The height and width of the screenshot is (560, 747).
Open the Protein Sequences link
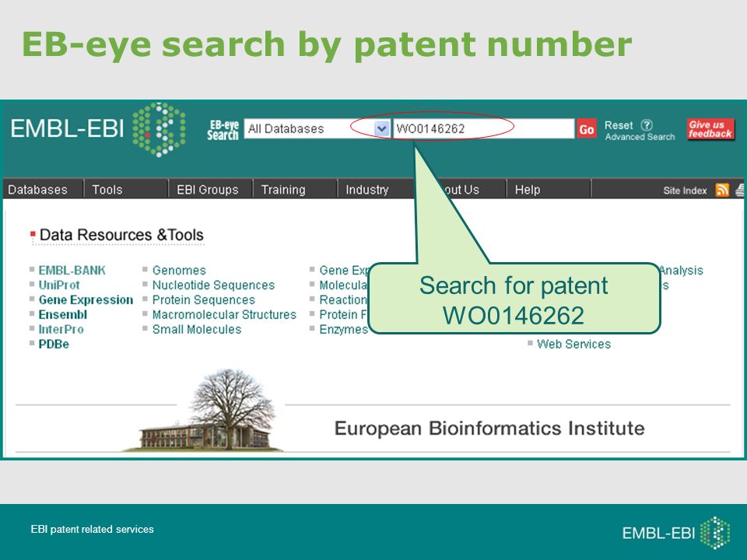coord(203,300)
